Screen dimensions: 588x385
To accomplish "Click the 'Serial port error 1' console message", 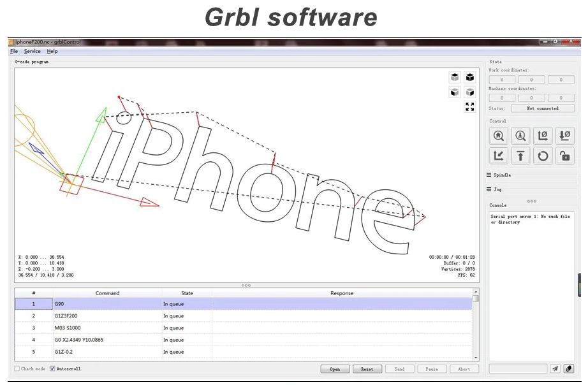I will pos(530,219).
